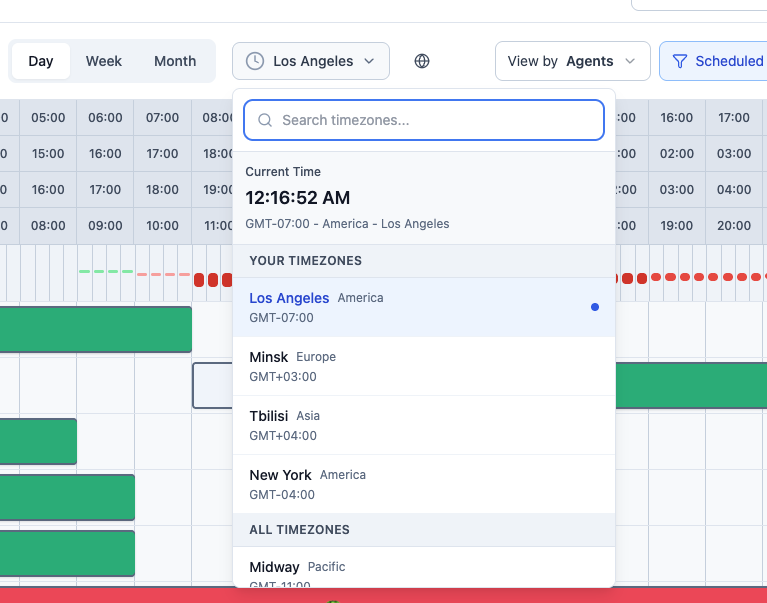Click the ALL TIMEZONES section header

(424, 530)
